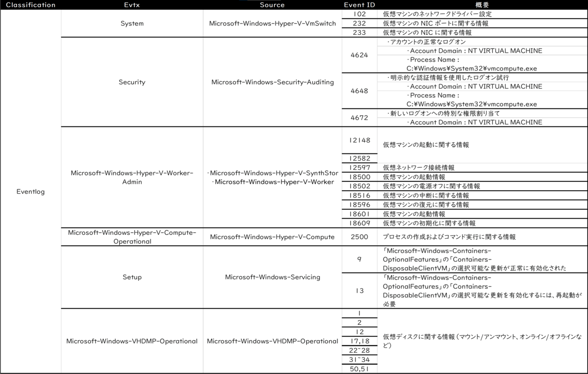Select the Setup Evtx cell
The width and height of the screenshot is (588, 374).
[132, 277]
